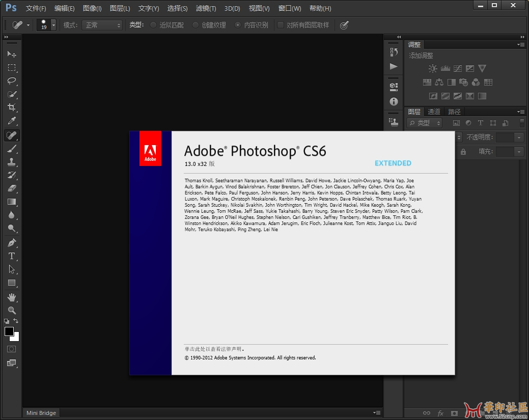Open the Fill dropdown (填充)
The image size is (529, 420).
519,152
